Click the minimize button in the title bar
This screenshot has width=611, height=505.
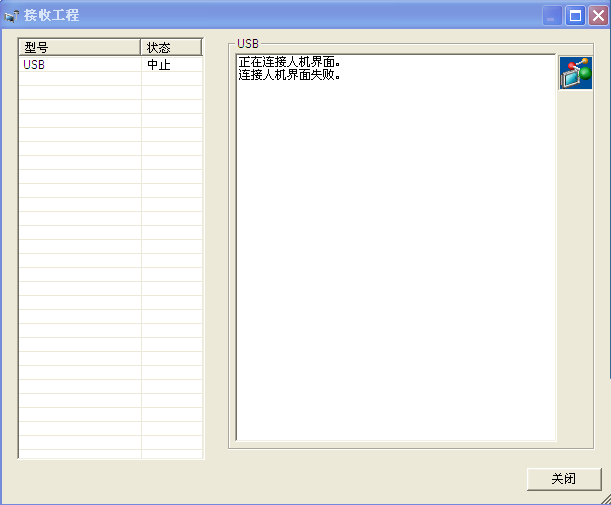[x=552, y=16]
